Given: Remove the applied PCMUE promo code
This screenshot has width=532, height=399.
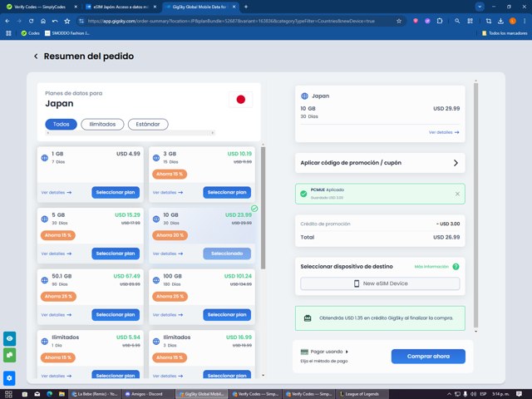Looking at the screenshot, I should tap(457, 194).
